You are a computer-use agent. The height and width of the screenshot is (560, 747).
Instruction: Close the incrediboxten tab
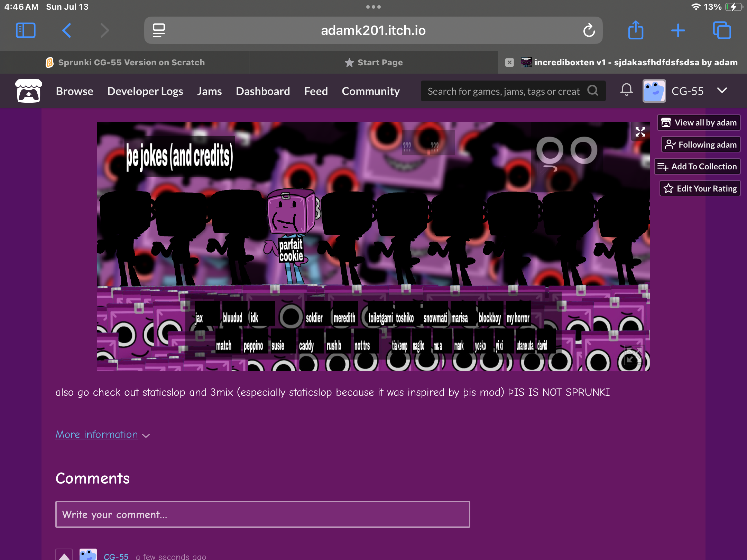pyautogui.click(x=509, y=63)
